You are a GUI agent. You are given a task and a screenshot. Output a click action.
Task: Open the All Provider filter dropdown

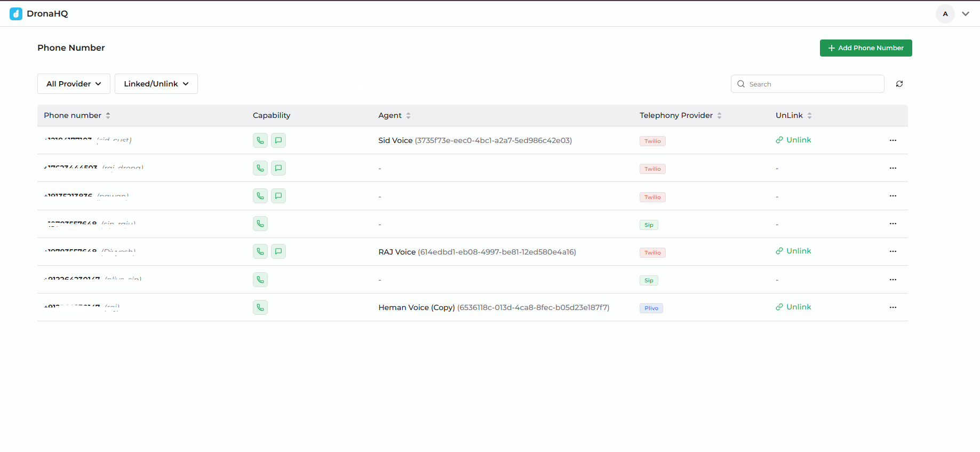[x=74, y=84]
